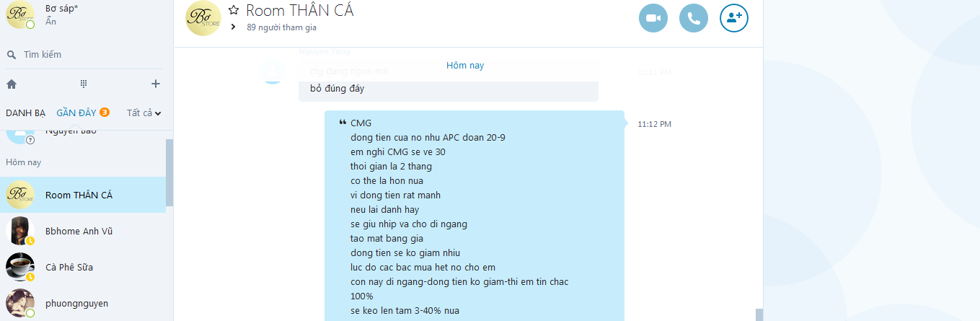980x321 pixels.
Task: Start a video call in Room THÂN CÁ
Action: tap(653, 18)
